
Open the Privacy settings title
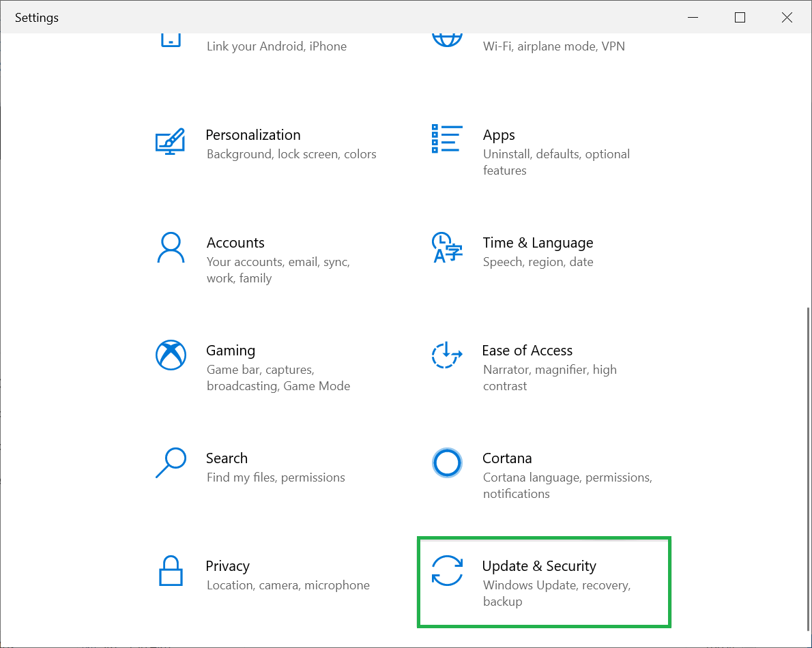[x=227, y=566]
